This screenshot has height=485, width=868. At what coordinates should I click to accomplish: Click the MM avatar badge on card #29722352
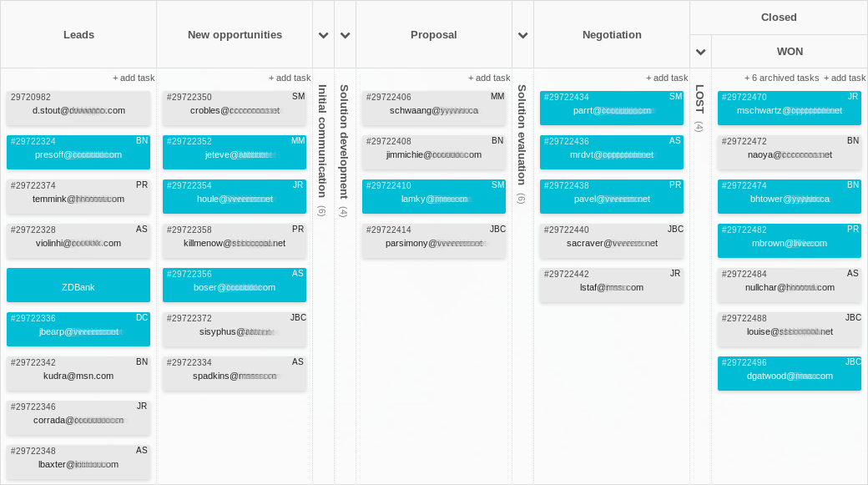pyautogui.click(x=296, y=141)
